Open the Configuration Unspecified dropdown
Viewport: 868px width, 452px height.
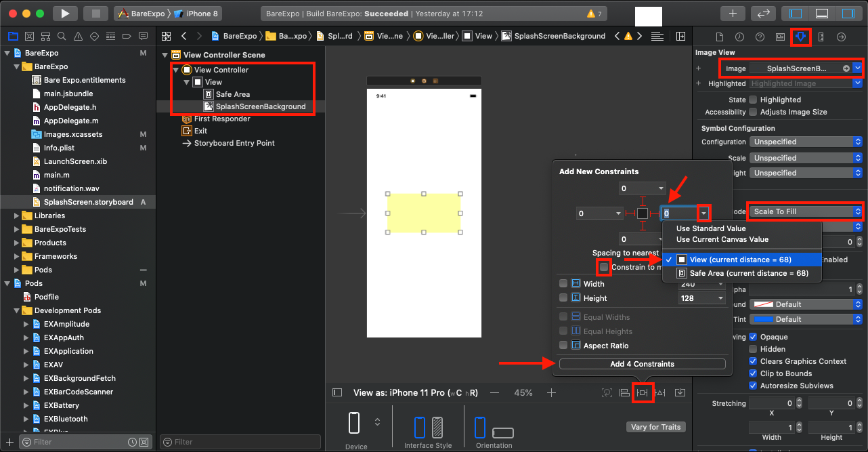806,142
